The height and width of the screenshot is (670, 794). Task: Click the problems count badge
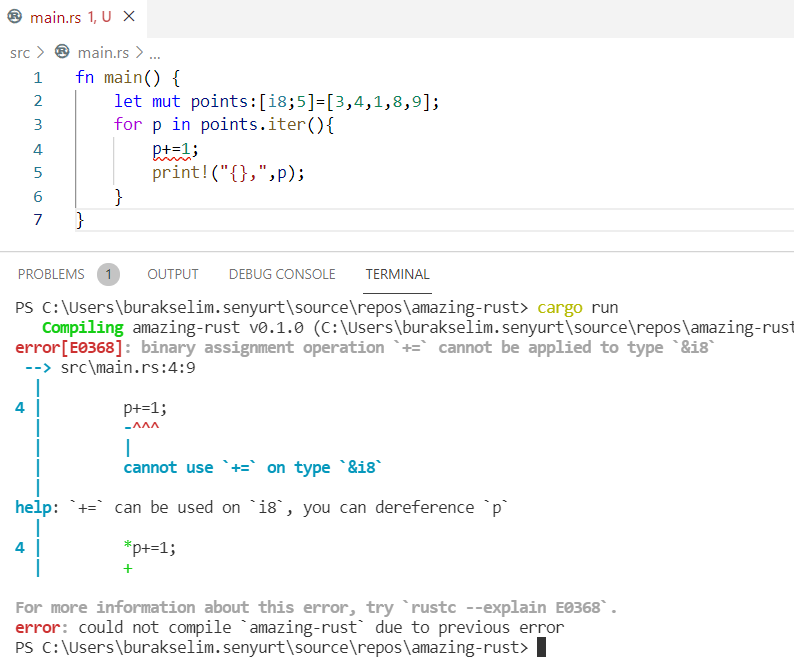pyautogui.click(x=108, y=274)
